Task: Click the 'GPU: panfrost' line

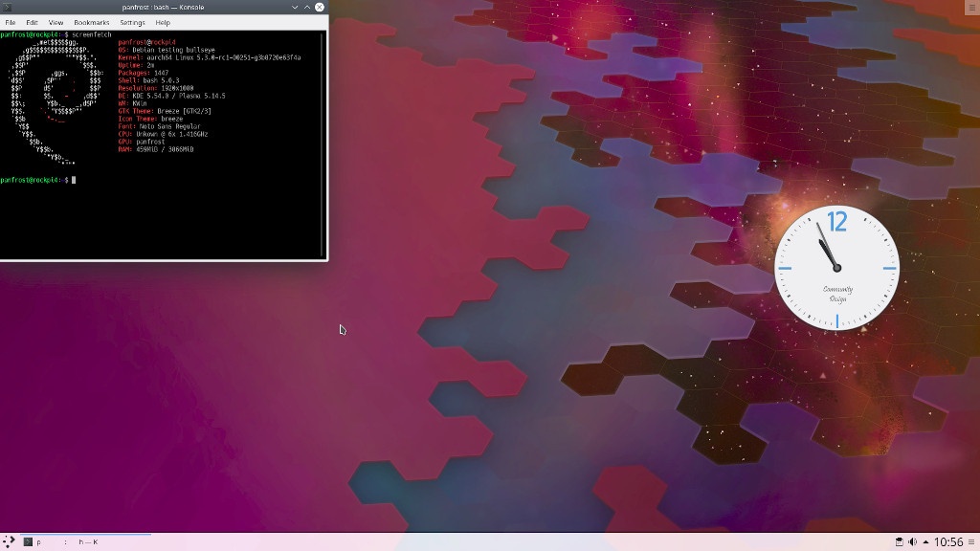Action: [x=142, y=142]
